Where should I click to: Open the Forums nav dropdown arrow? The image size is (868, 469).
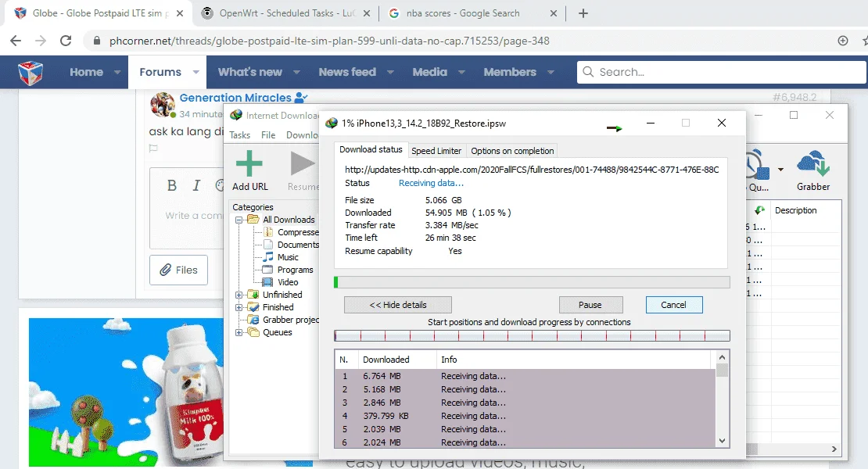pyautogui.click(x=196, y=73)
